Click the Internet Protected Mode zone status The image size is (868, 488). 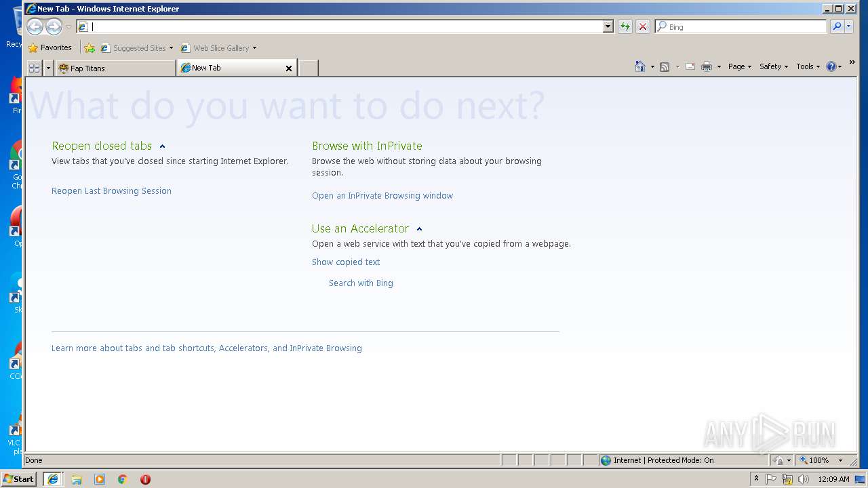click(657, 460)
